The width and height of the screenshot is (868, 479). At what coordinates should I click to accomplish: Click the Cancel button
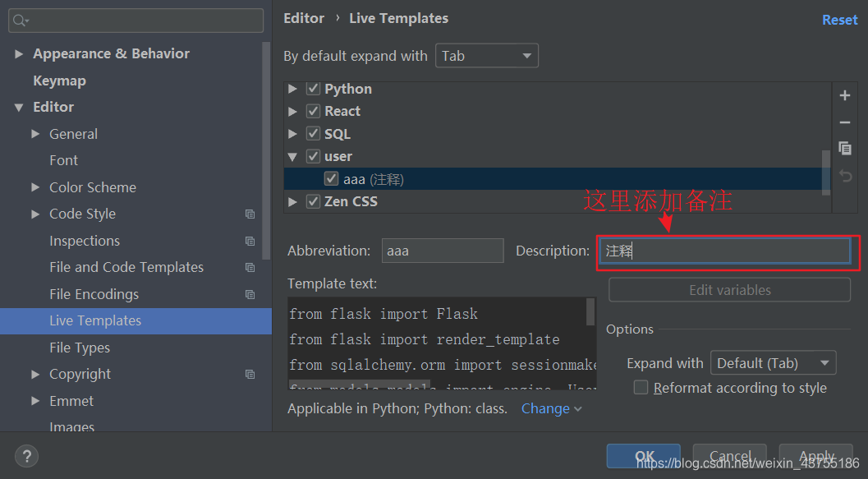(x=729, y=456)
